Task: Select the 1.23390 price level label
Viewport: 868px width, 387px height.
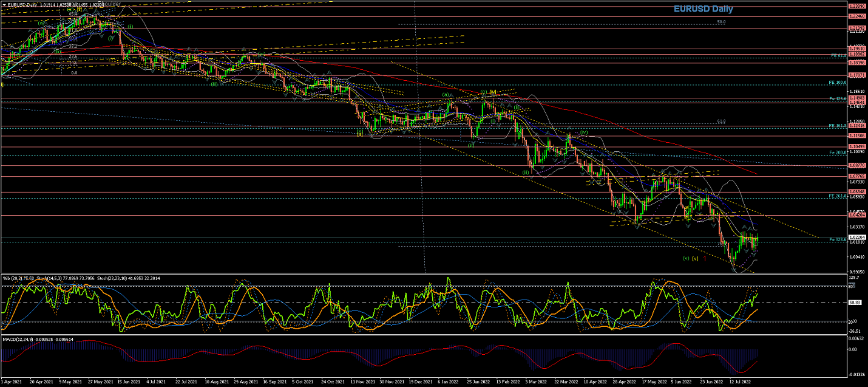Action: (x=856, y=5)
